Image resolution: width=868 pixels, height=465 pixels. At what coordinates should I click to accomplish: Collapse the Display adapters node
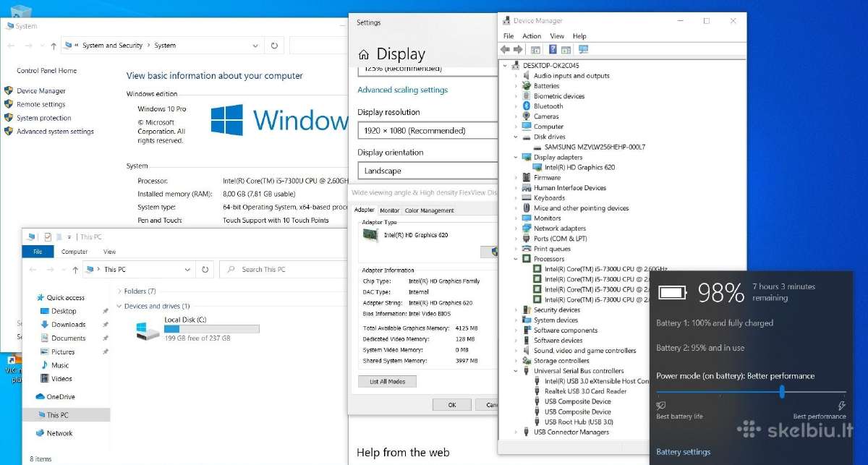point(516,157)
